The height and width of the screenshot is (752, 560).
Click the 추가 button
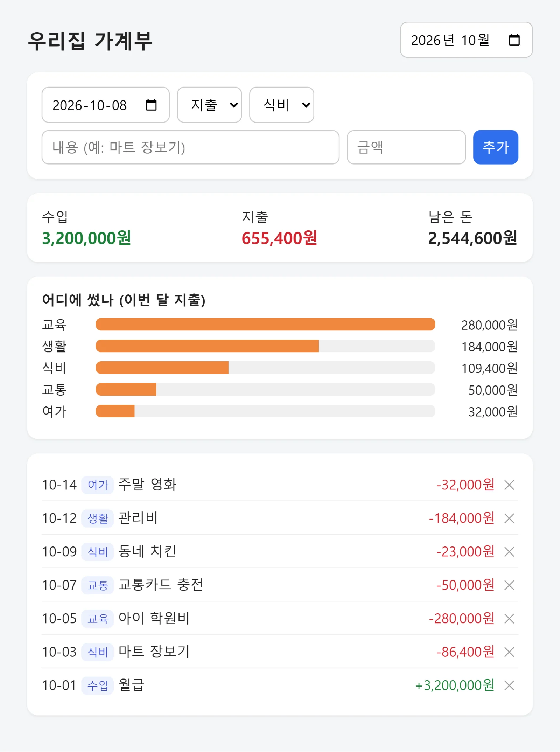tap(496, 147)
